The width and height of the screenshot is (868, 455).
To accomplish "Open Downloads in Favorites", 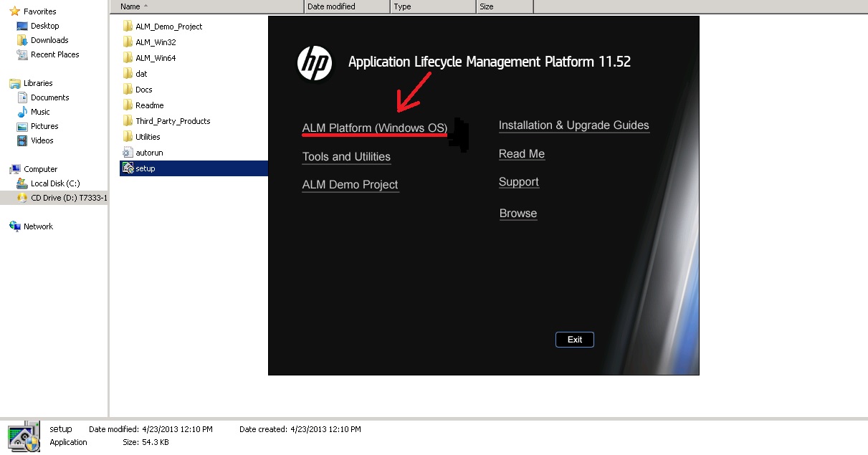I will (x=49, y=40).
